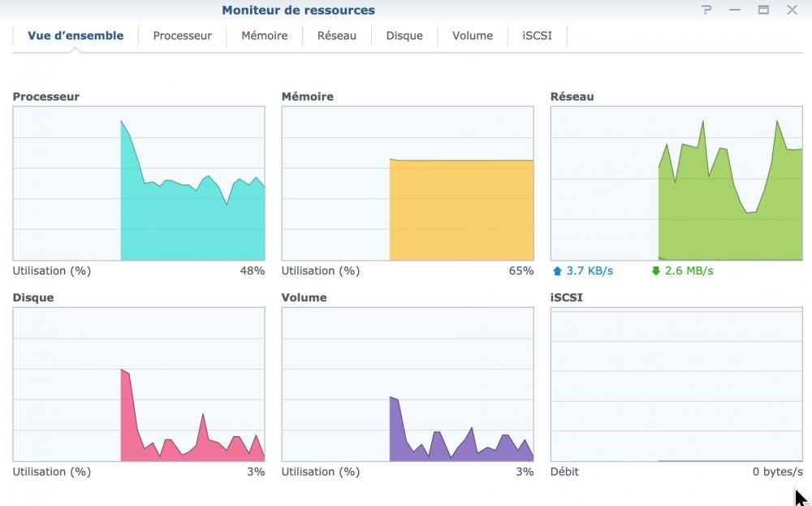Click the empty iSCSI débit graph
The width and height of the screenshot is (812, 506).
[676, 384]
